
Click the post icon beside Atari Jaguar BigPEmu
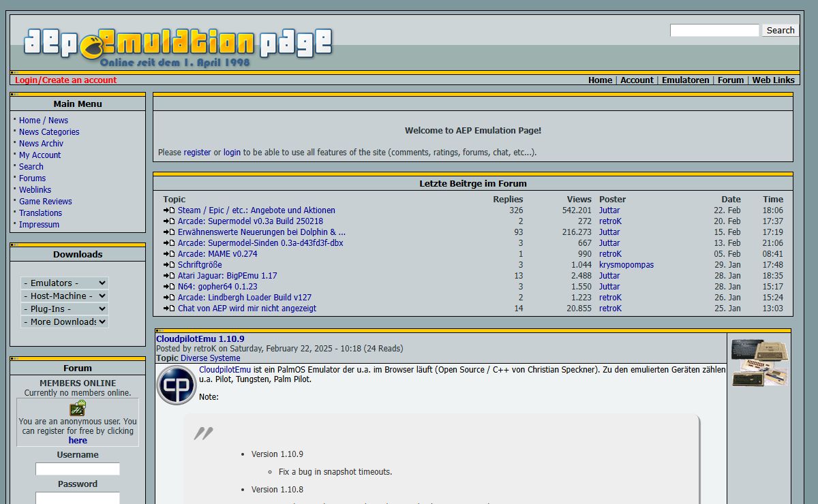[169, 276]
